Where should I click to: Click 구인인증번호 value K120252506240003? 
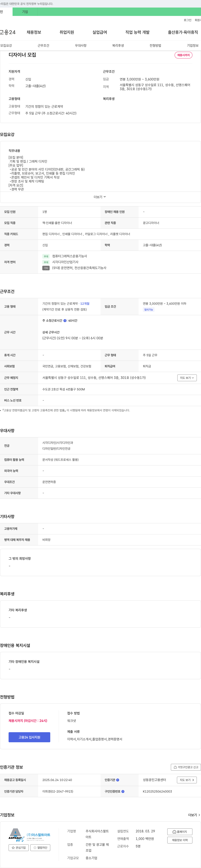coord(157,792)
